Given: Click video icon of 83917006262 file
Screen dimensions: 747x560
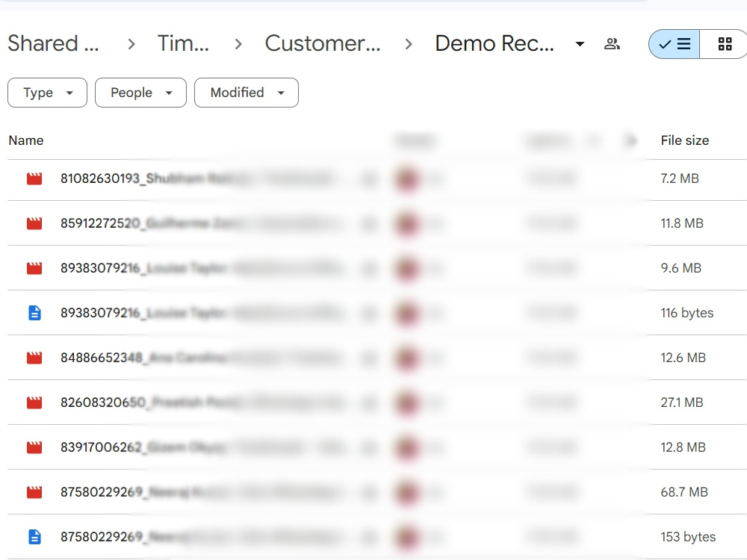Looking at the screenshot, I should coord(34,447).
